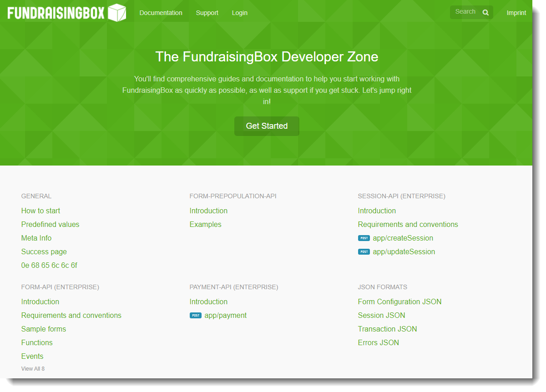Open the Sample forms page
The image size is (546, 392).
click(x=43, y=329)
